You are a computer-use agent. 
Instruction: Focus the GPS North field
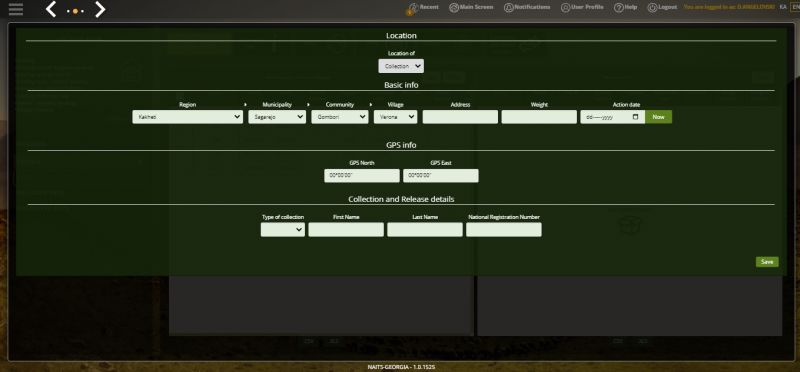(362, 176)
